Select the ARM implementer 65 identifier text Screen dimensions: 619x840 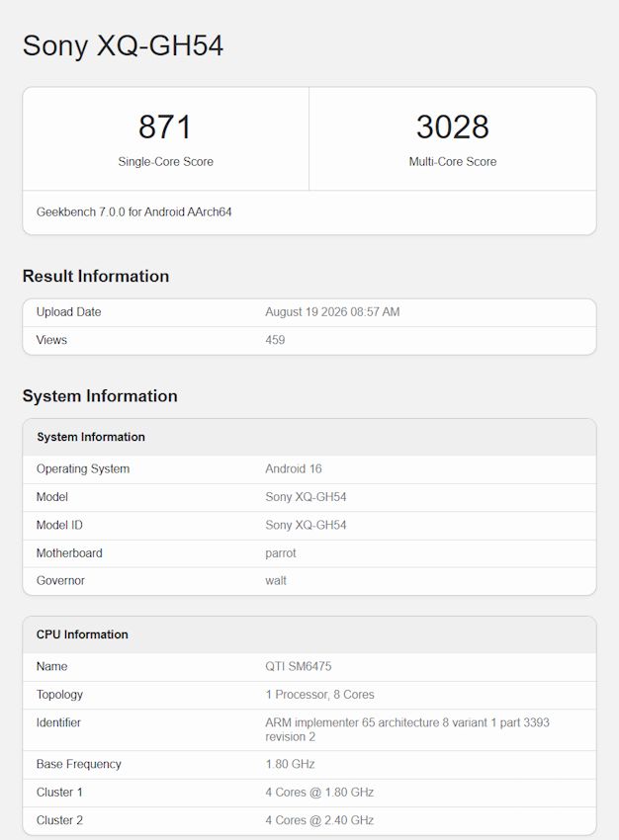407,729
